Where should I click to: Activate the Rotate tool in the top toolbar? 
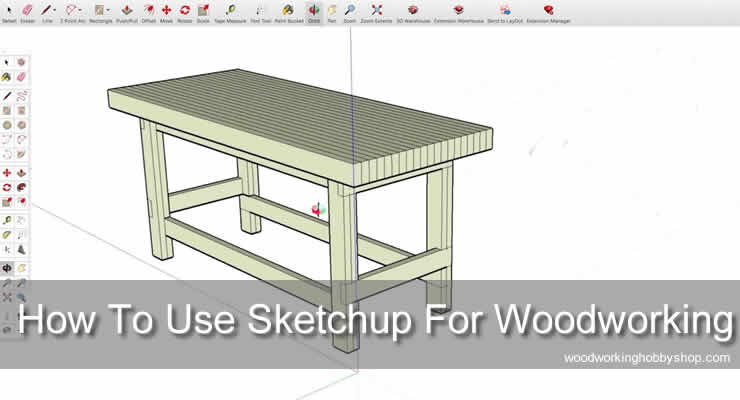coord(185,9)
